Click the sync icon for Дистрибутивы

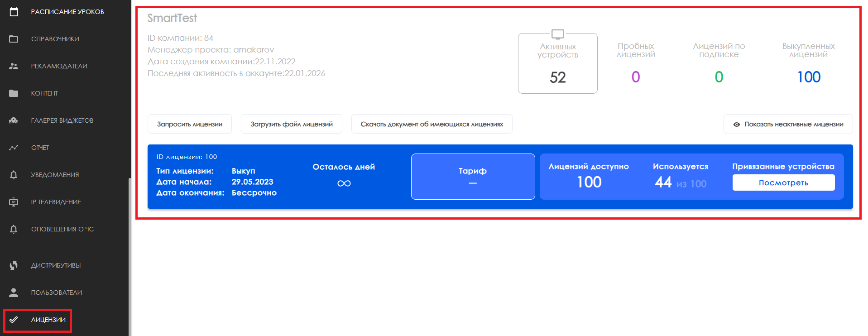[x=14, y=265]
